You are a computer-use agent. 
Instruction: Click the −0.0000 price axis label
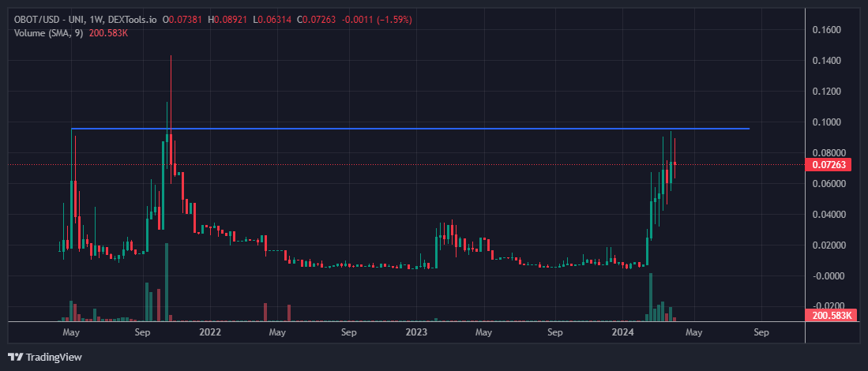(829, 276)
